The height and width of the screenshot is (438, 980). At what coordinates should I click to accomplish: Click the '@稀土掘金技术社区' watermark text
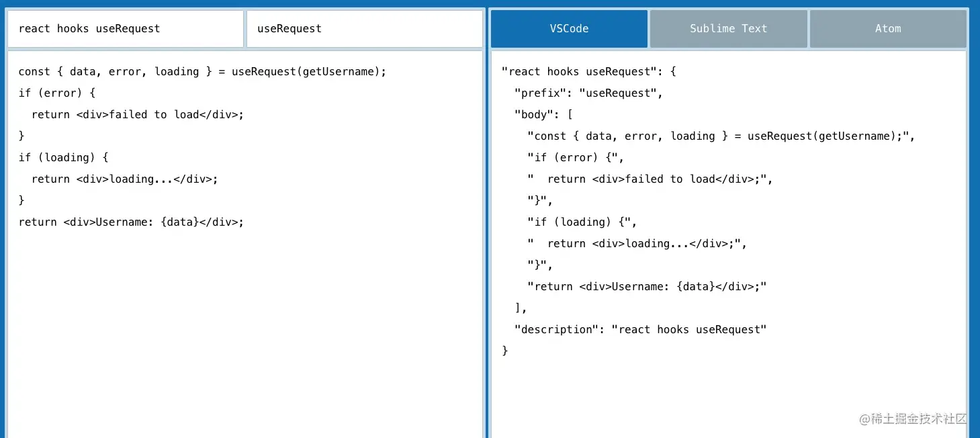click(912, 419)
